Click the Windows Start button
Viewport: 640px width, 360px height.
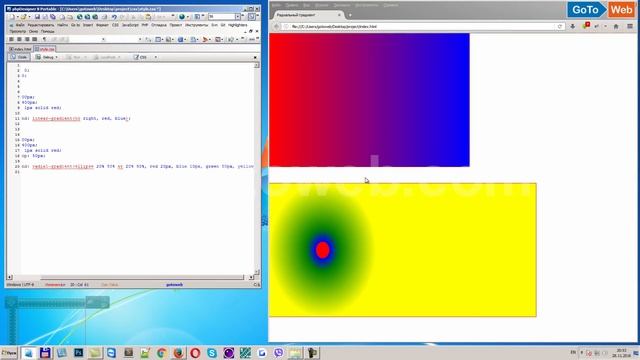tap(9, 353)
